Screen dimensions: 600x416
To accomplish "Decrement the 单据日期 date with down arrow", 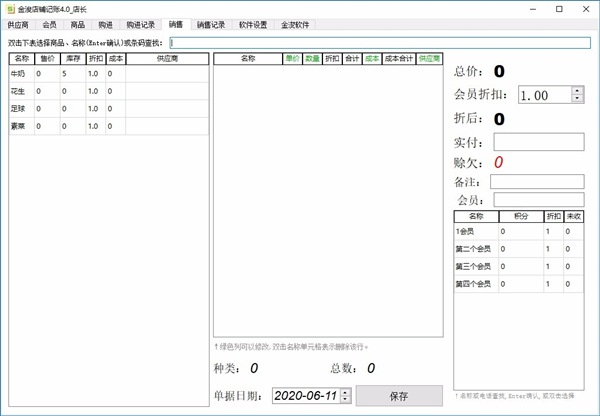I will click(345, 400).
